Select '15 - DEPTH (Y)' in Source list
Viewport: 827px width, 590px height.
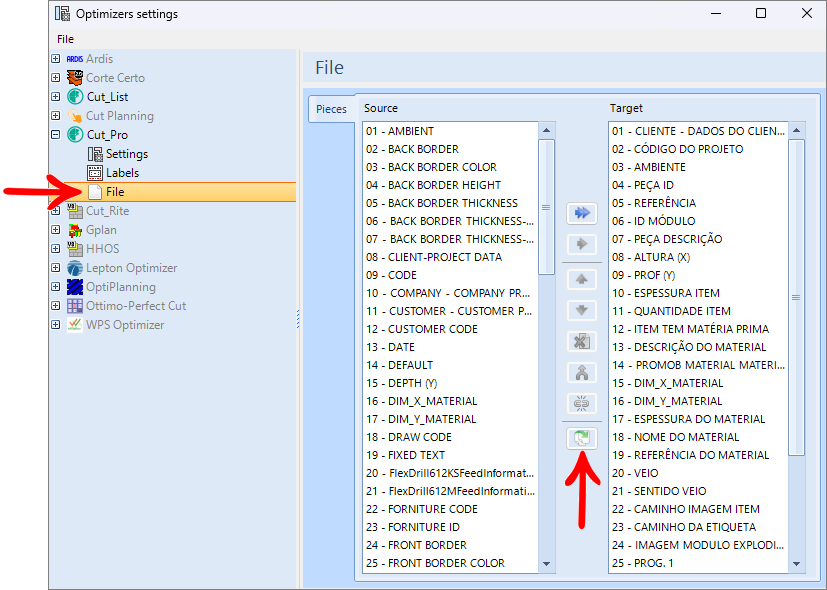[450, 383]
